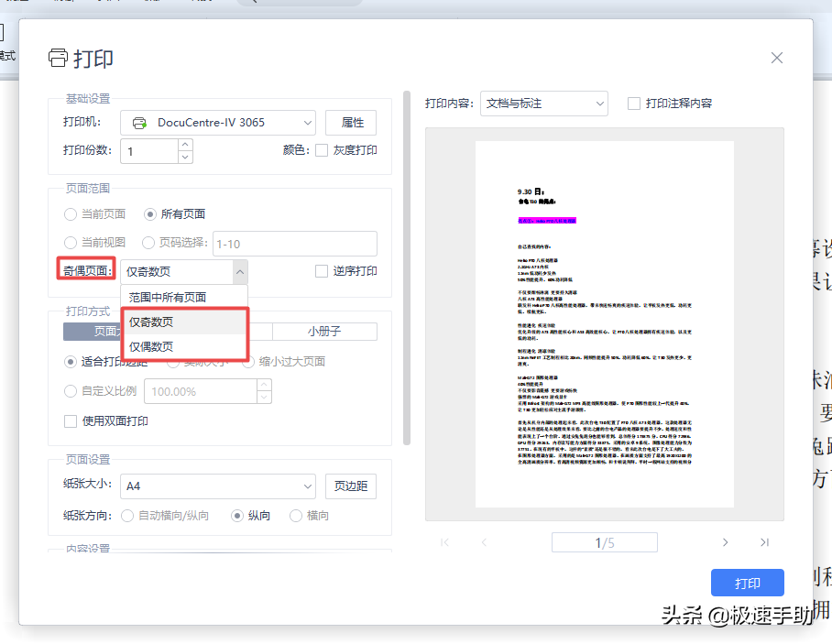Click the blue 打印 print button
This screenshot has width=832, height=644.
pos(747,583)
